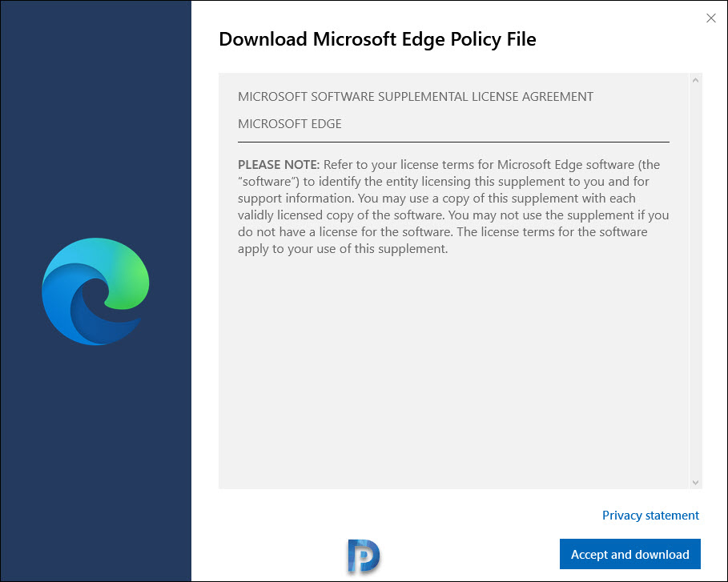Click the bold PLEASE NOTE text
The height and width of the screenshot is (582, 728).
279,165
